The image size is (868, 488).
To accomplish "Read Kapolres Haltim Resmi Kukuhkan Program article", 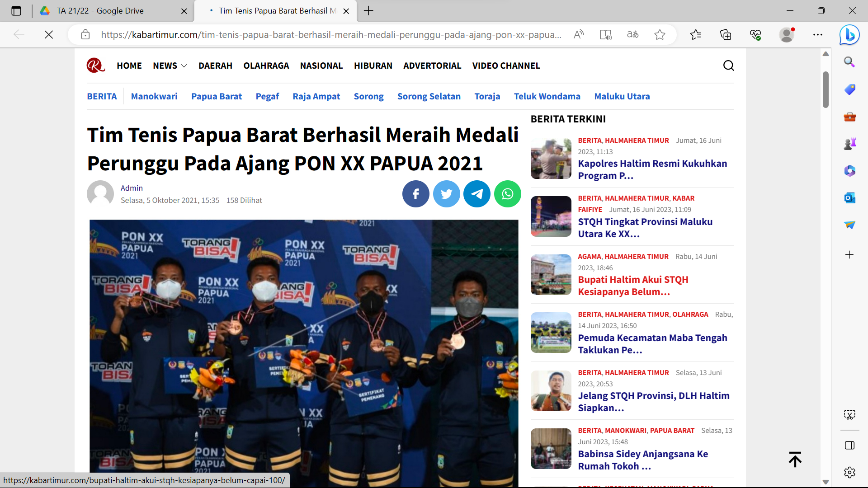I will click(652, 169).
